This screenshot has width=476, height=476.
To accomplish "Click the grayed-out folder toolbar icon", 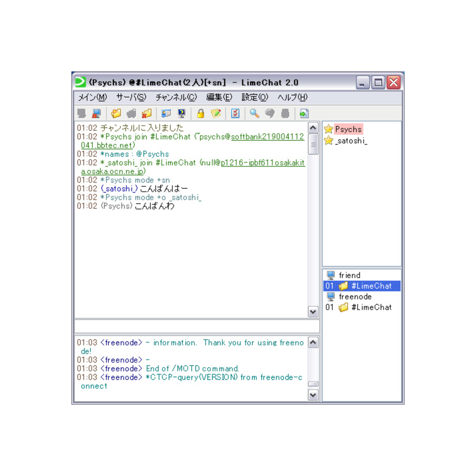I will click(x=131, y=113).
